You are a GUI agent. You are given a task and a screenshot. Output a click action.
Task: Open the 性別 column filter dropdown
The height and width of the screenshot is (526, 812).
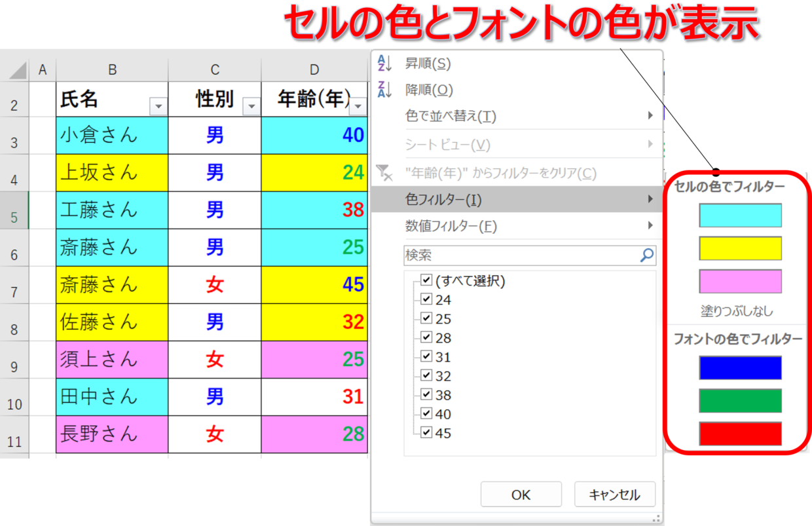(251, 106)
